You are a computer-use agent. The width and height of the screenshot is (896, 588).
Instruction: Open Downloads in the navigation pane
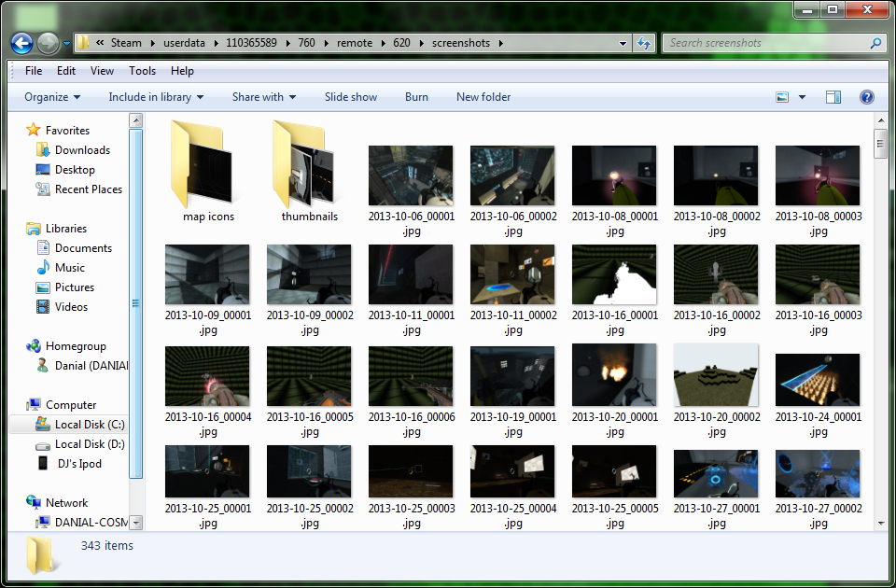pyautogui.click(x=82, y=150)
